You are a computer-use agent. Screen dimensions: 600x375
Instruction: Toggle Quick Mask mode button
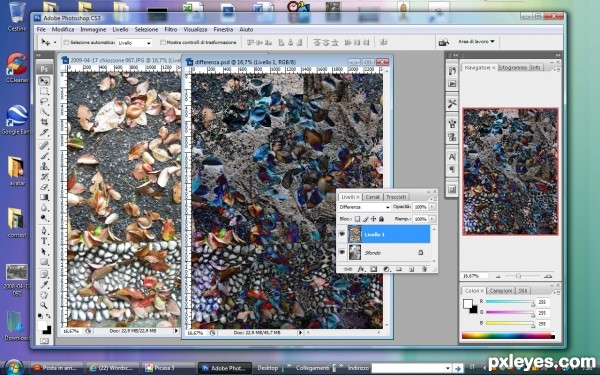[44, 341]
